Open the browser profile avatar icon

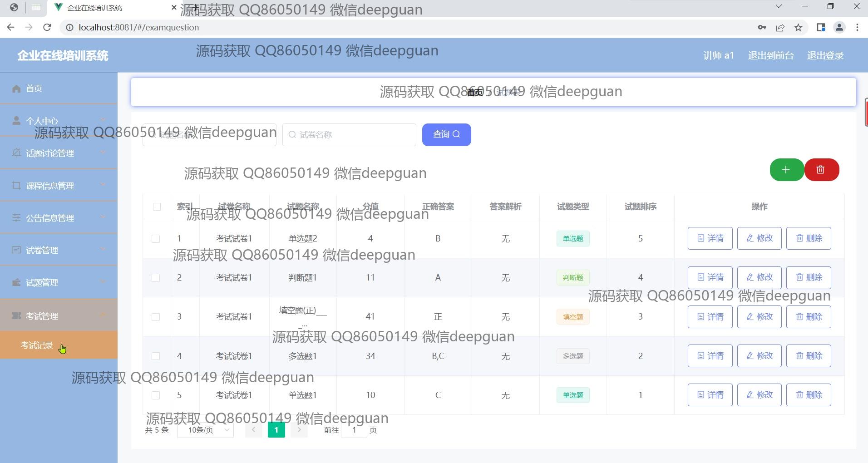839,28
